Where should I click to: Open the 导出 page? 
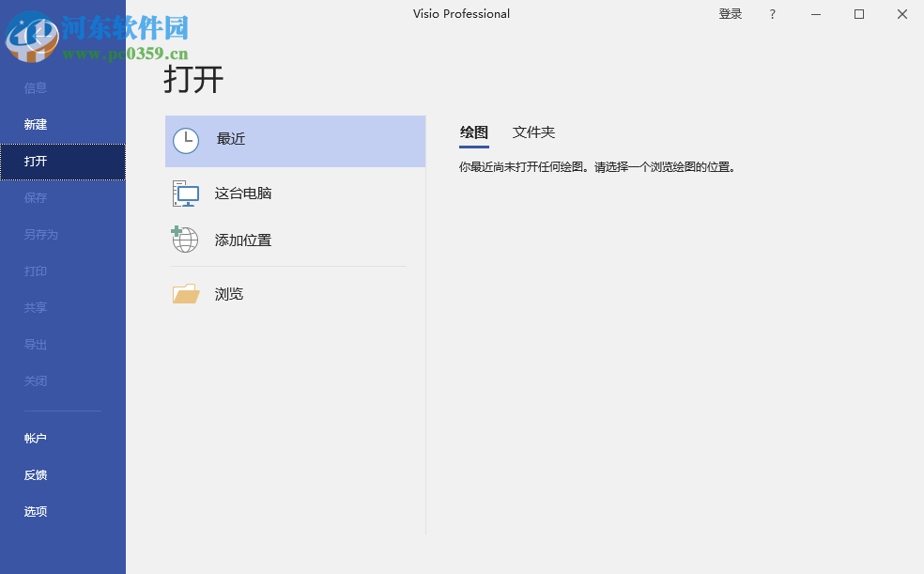point(35,344)
